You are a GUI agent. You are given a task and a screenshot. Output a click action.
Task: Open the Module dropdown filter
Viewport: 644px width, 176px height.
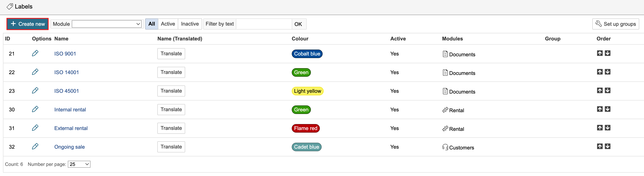pyautogui.click(x=106, y=24)
